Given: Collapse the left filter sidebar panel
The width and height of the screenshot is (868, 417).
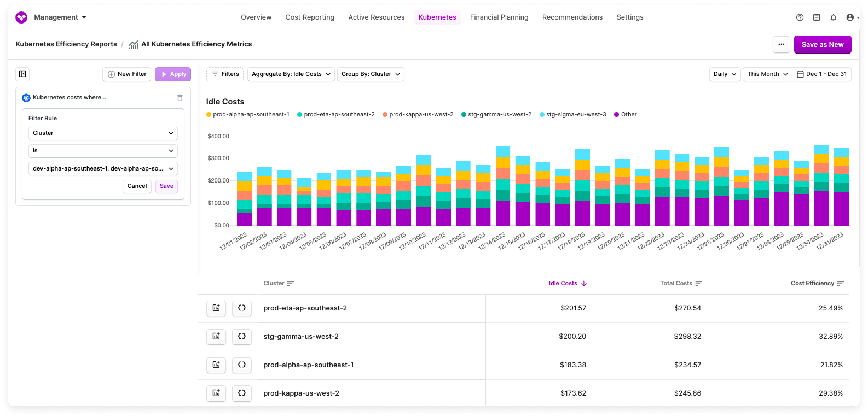Looking at the screenshot, I should (22, 74).
